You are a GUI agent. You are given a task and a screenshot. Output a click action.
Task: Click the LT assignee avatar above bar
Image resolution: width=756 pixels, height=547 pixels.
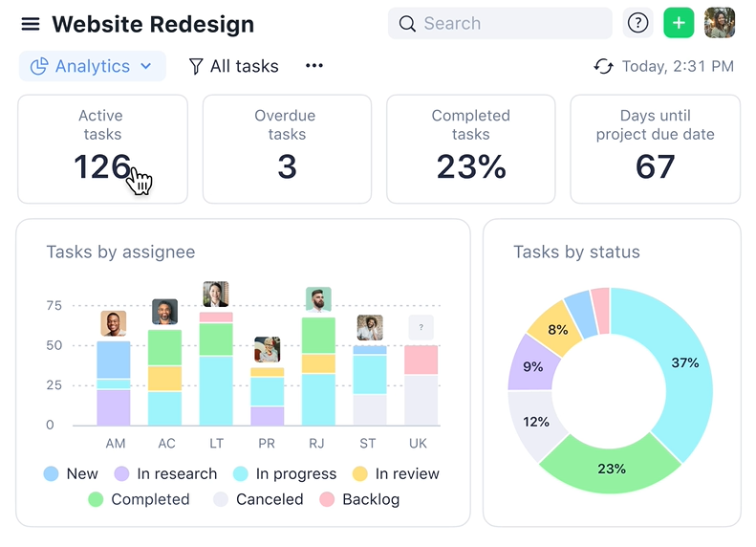click(x=216, y=294)
